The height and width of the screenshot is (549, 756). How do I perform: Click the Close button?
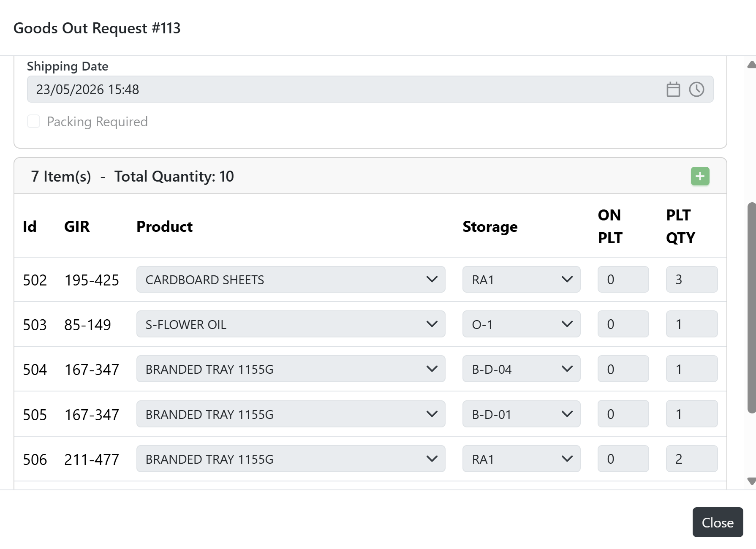pyautogui.click(x=718, y=522)
